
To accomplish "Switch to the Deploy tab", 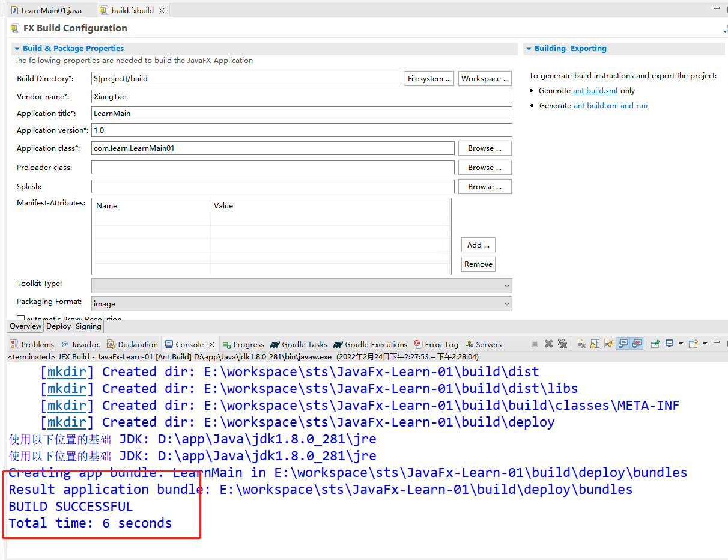I will (x=59, y=326).
